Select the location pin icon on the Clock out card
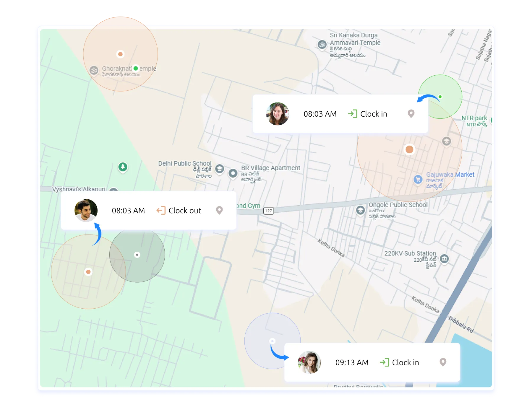532x407 pixels. [x=219, y=210]
